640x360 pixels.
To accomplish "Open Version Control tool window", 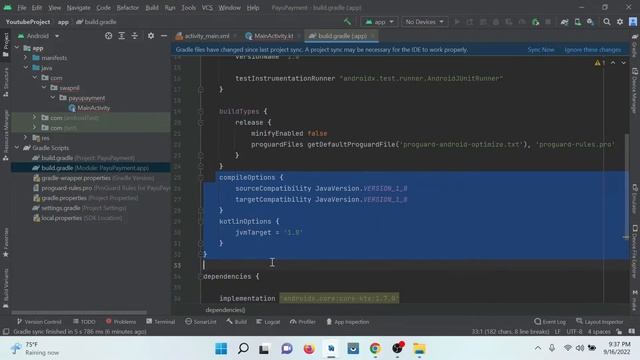I will click(x=39, y=322).
